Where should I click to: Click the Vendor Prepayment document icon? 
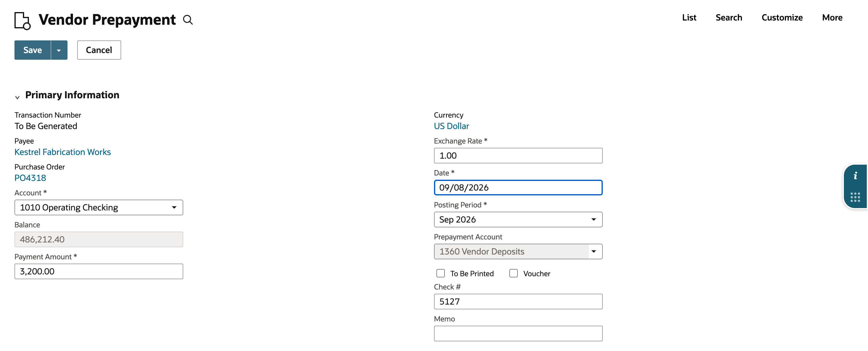point(23,21)
